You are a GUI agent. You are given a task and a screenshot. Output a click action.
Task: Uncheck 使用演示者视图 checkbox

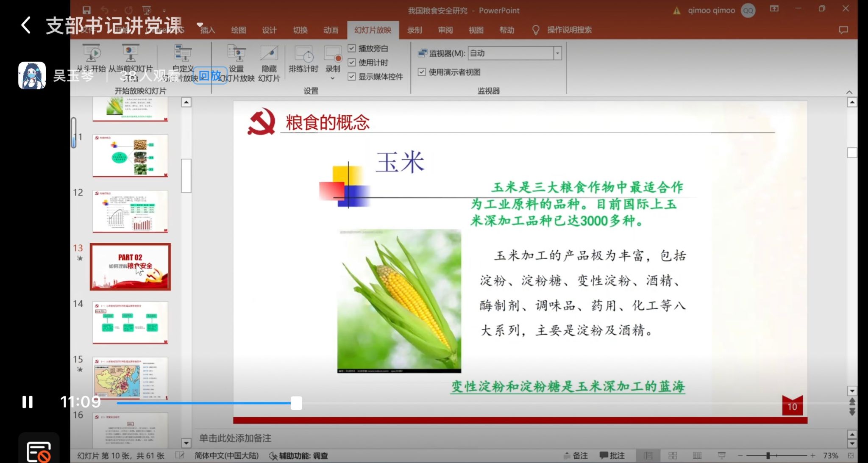(x=422, y=72)
